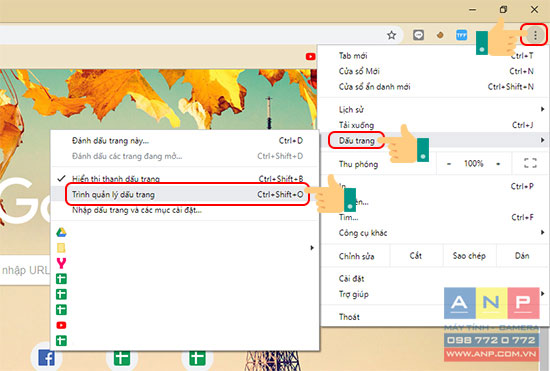Open the chat bubble extension icon
The height and width of the screenshot is (371, 550).
click(x=418, y=35)
